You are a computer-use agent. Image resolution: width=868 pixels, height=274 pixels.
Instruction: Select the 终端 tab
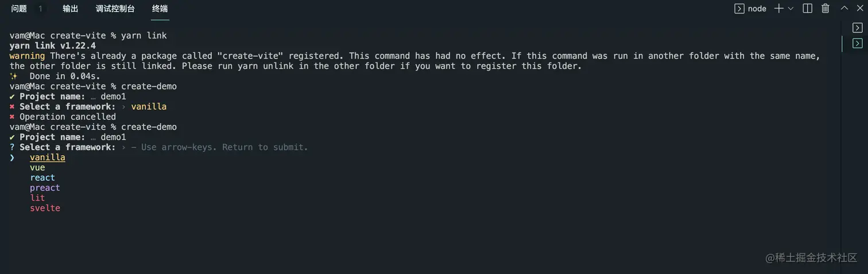point(160,9)
